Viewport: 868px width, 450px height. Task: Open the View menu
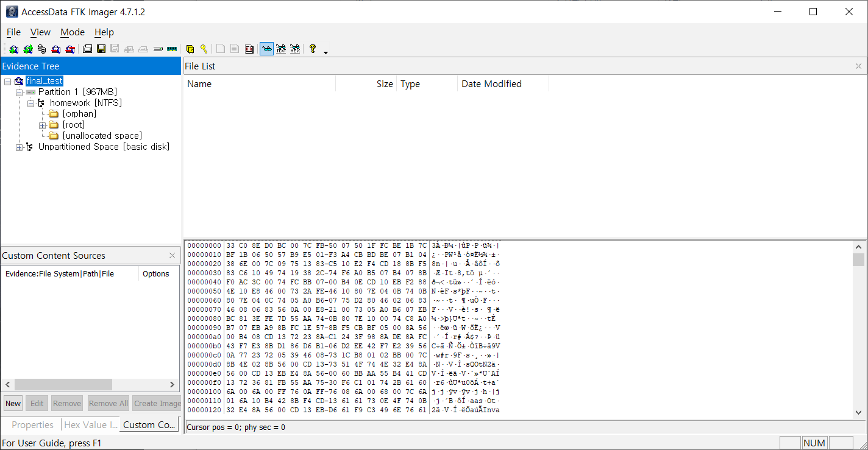[40, 32]
